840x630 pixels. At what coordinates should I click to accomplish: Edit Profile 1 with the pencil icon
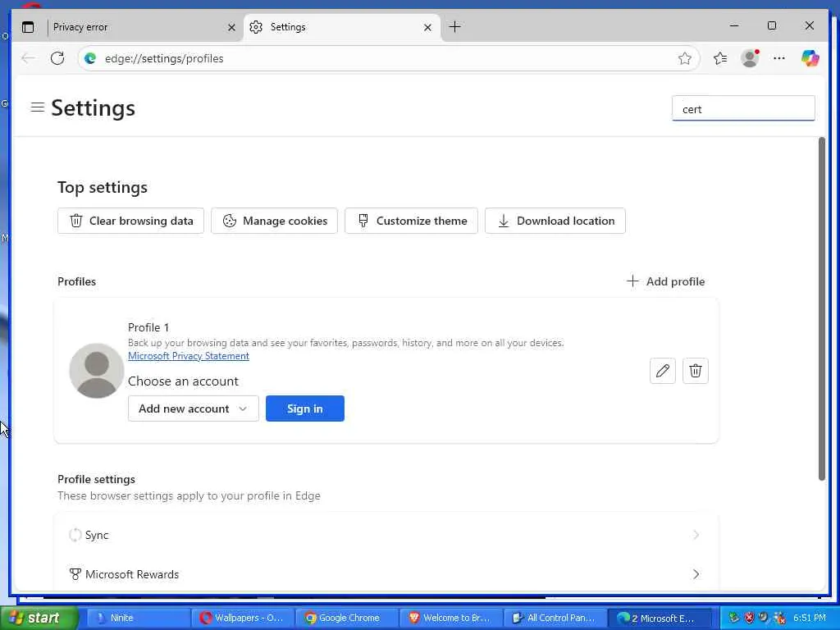[x=663, y=371]
